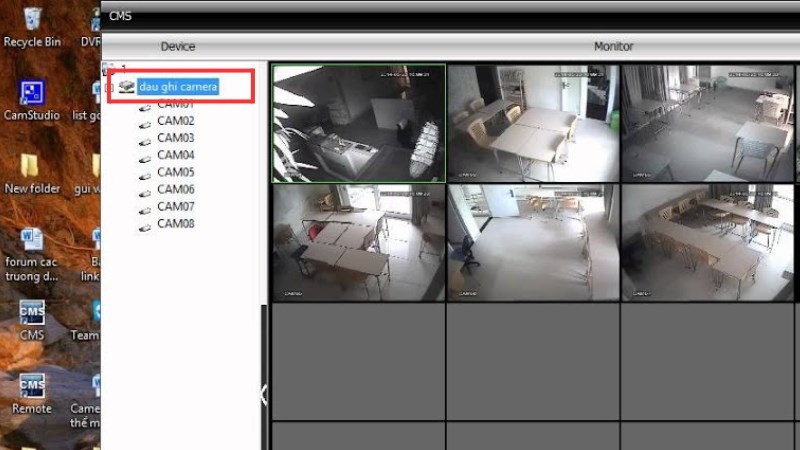
Task: Select CAM03 in the device tree
Action: coord(176,138)
